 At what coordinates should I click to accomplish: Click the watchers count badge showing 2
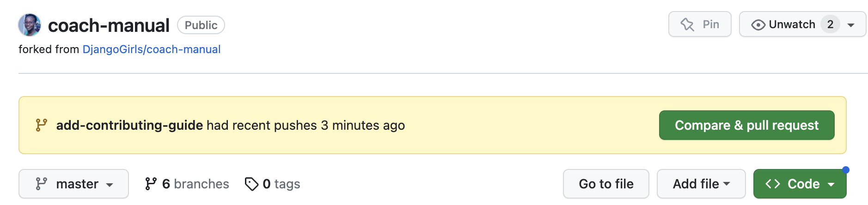click(830, 24)
